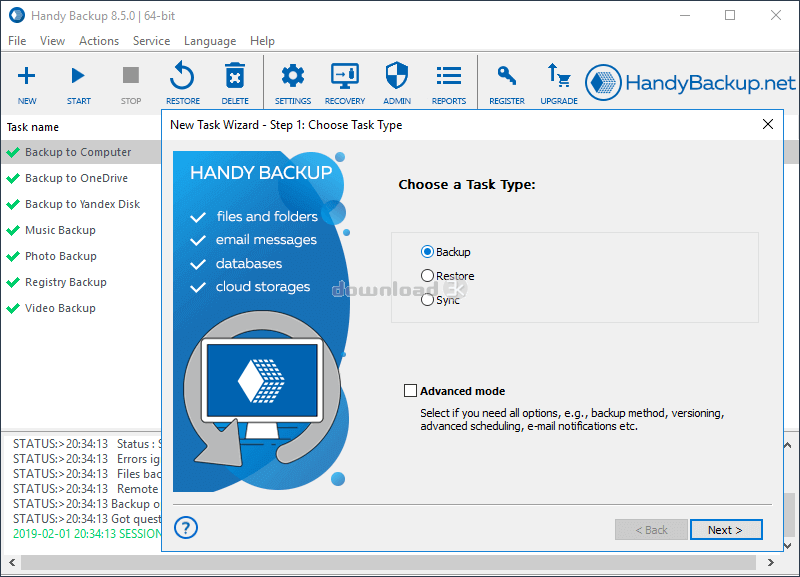The height and width of the screenshot is (577, 800).
Task: Click the horizontal scrollbar left arrow
Action: pyautogui.click(x=12, y=563)
